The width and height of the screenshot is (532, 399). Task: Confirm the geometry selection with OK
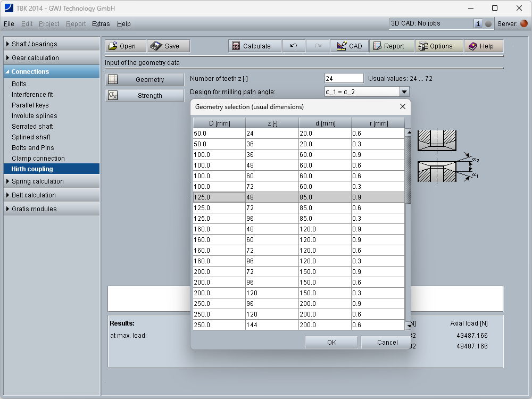coord(331,343)
